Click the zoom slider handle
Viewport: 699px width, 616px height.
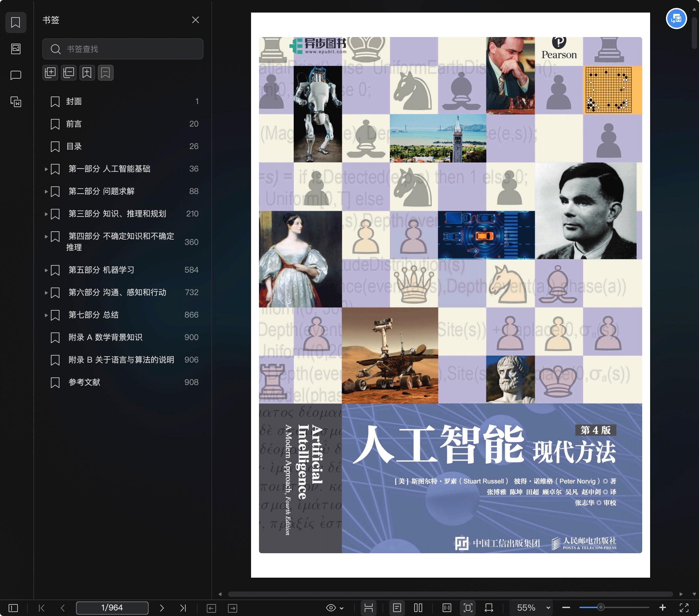coord(601,608)
